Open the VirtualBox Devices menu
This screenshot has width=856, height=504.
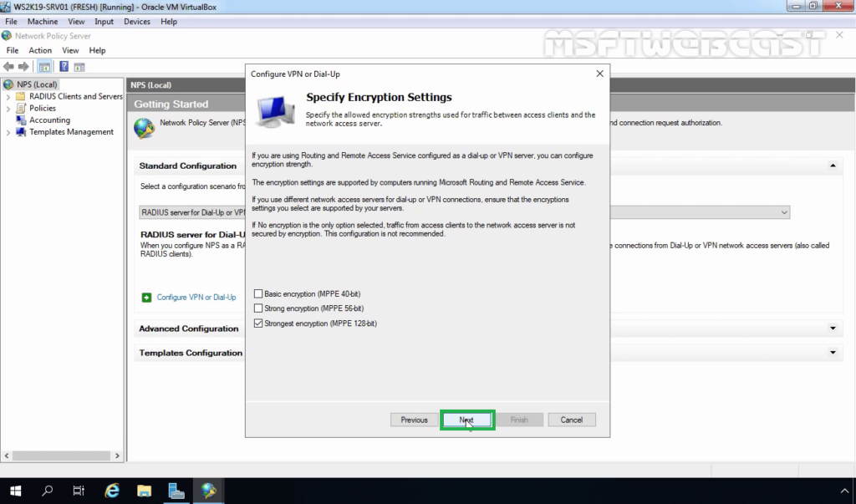tap(136, 21)
